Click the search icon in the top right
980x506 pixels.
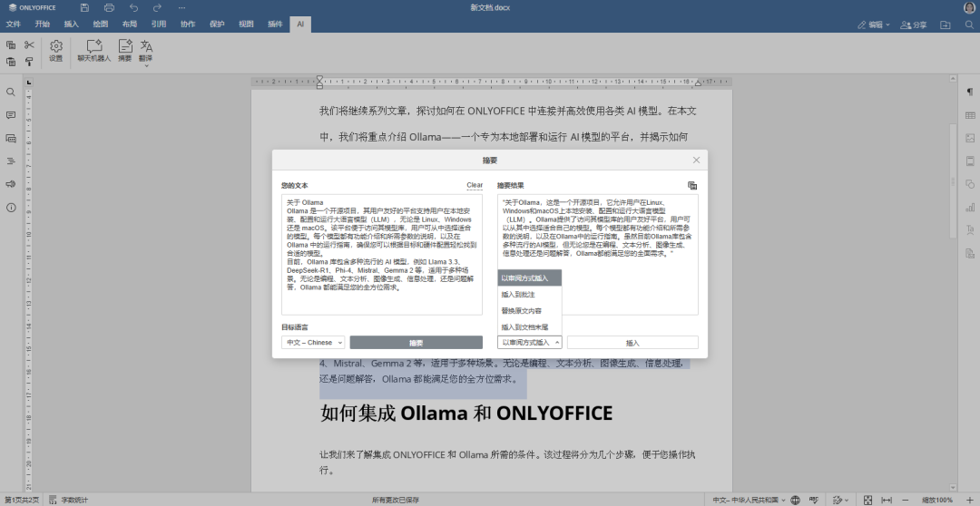coord(969,25)
